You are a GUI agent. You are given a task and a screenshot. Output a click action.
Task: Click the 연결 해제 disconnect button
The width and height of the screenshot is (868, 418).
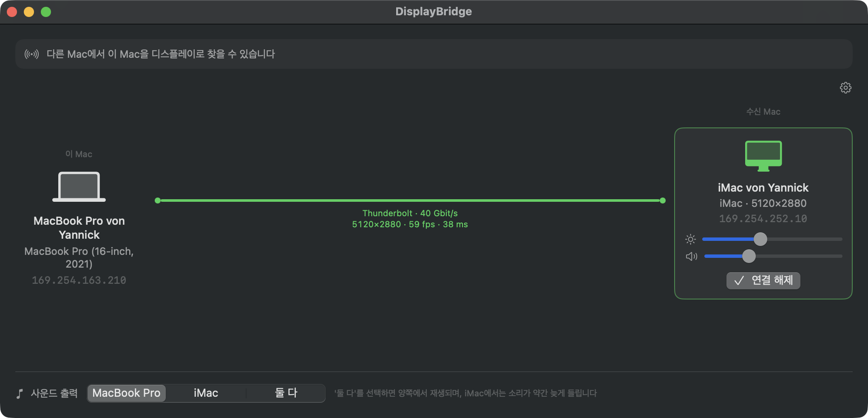pos(763,280)
